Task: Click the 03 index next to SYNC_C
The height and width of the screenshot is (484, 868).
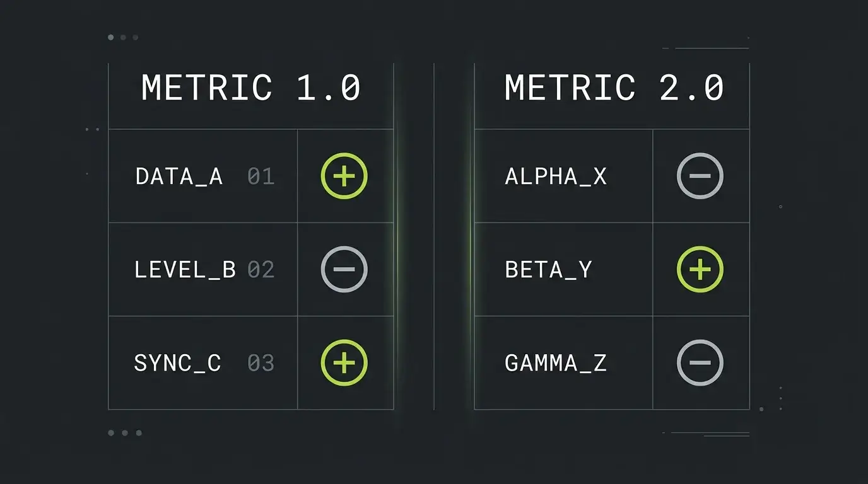Action: (261, 363)
